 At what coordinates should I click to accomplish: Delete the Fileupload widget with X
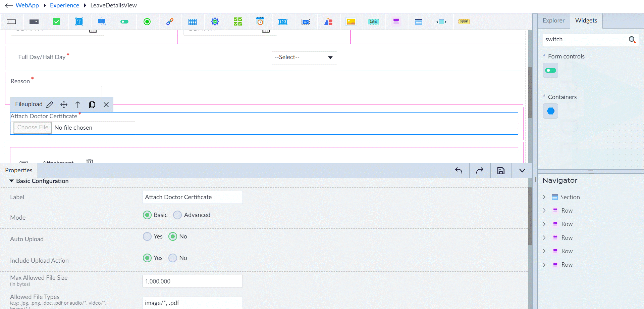click(106, 104)
